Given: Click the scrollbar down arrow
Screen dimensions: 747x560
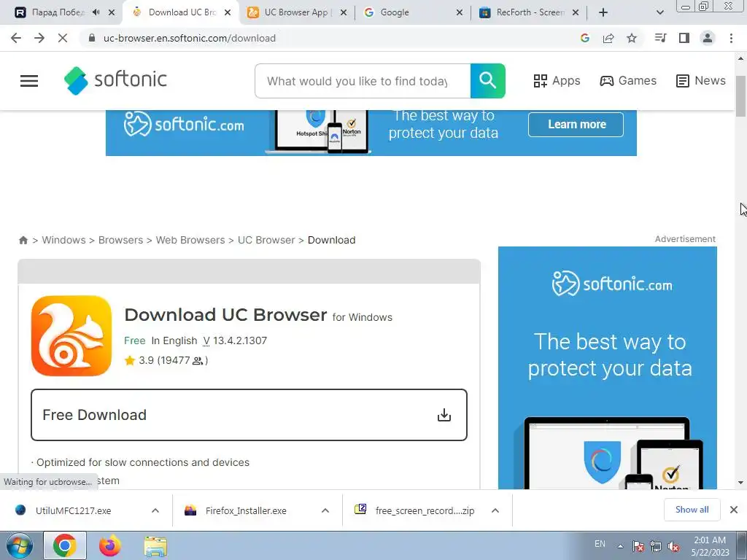Looking at the screenshot, I should (740, 483).
